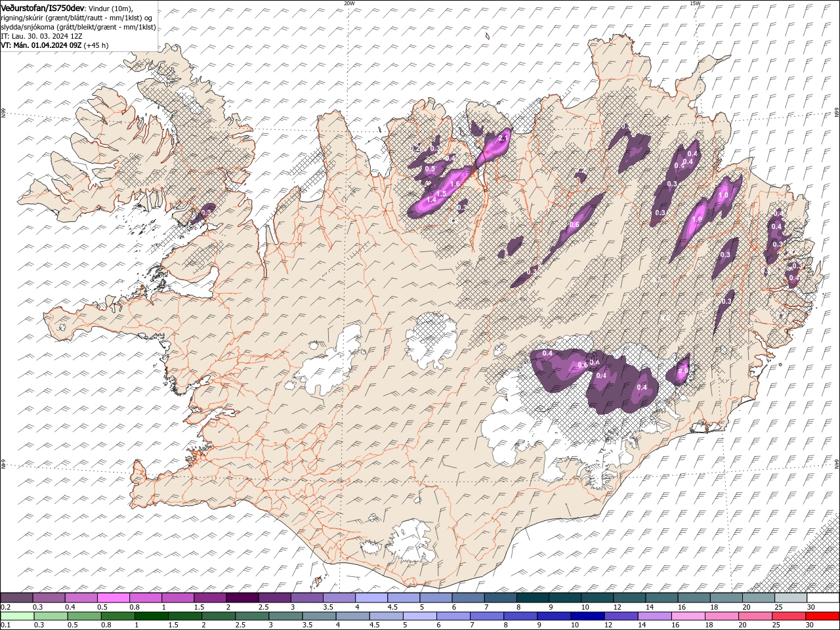Click the white swatch labeled 30 in the top legend row

click(823, 598)
